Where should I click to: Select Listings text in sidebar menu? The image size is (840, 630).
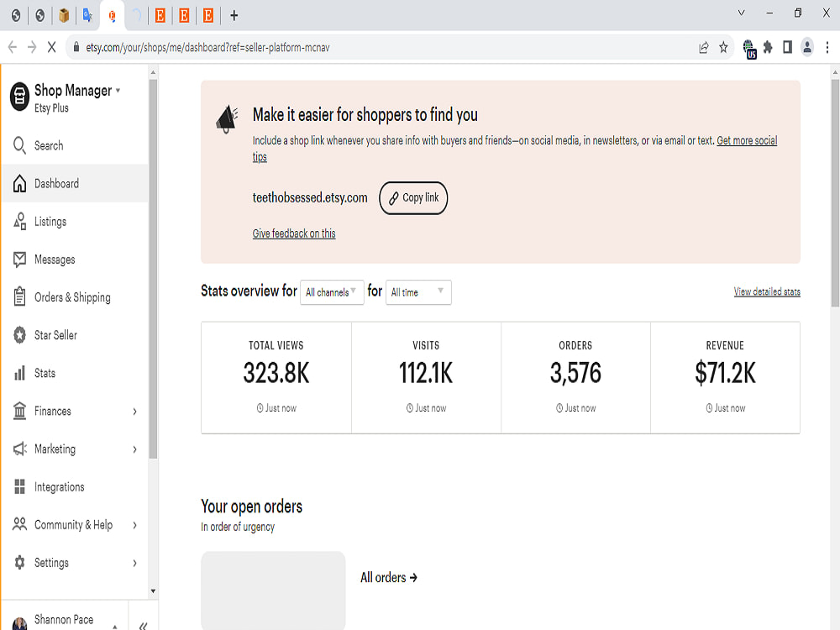pos(50,222)
